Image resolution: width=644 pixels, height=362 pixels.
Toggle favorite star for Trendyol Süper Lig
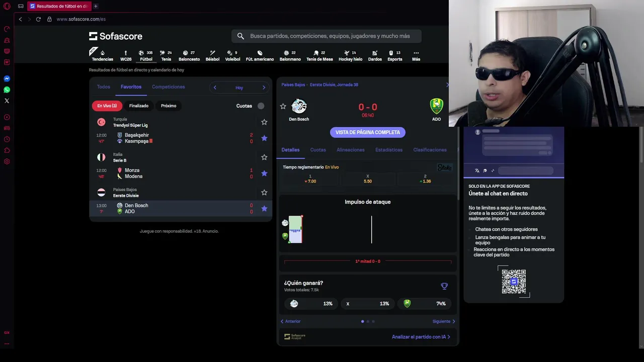(x=264, y=122)
